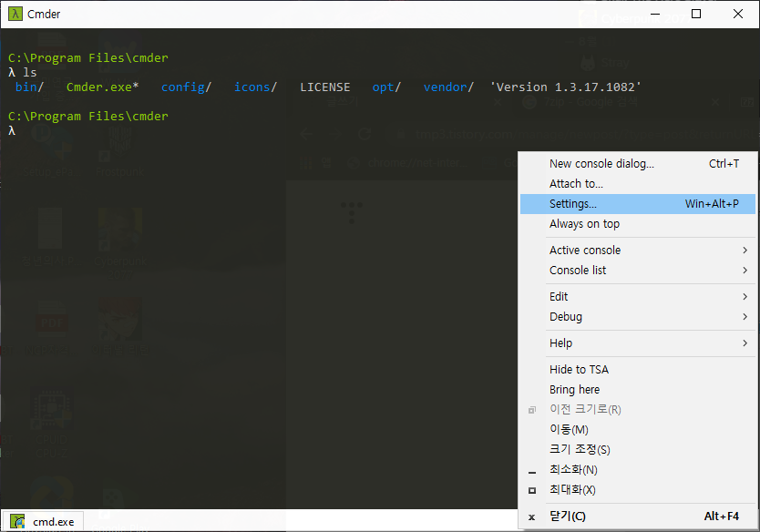This screenshot has width=760, height=532.
Task: Choose Hide to TSA menu entry
Action: coord(637,370)
